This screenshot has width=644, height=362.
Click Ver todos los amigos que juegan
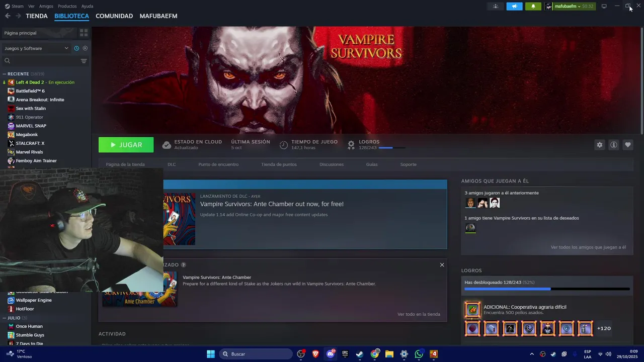(588, 247)
